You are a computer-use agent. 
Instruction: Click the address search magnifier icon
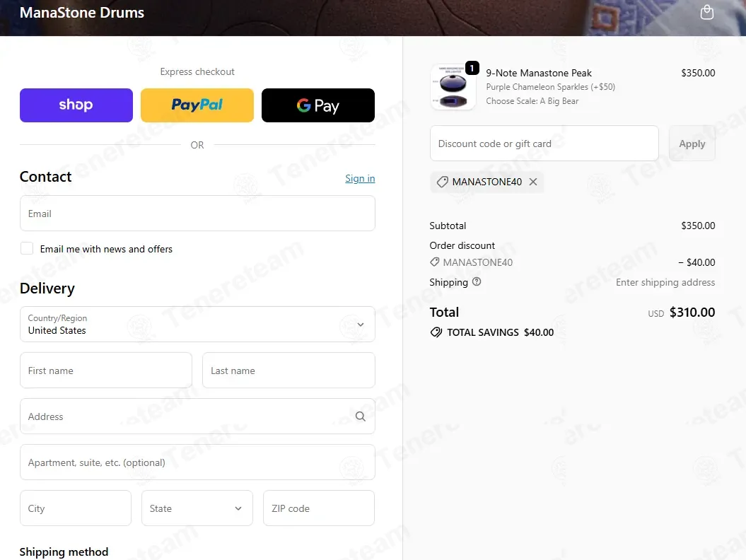tap(360, 416)
